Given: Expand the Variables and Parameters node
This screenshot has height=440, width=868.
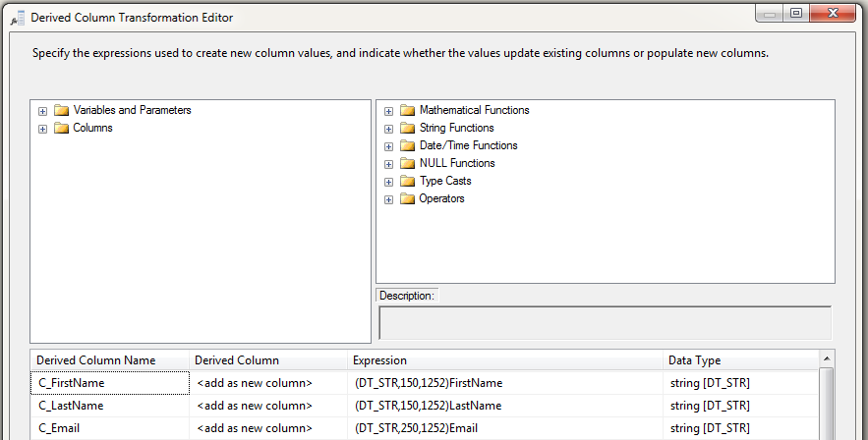Looking at the screenshot, I should click(x=42, y=111).
